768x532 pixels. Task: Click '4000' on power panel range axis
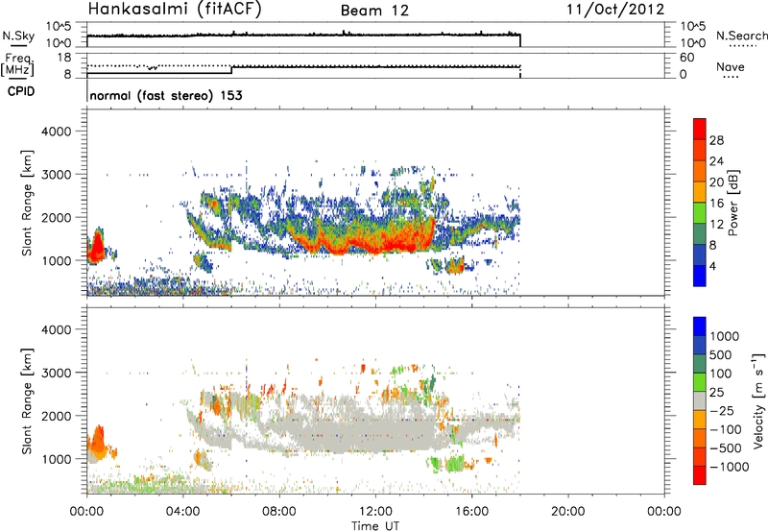coord(56,132)
